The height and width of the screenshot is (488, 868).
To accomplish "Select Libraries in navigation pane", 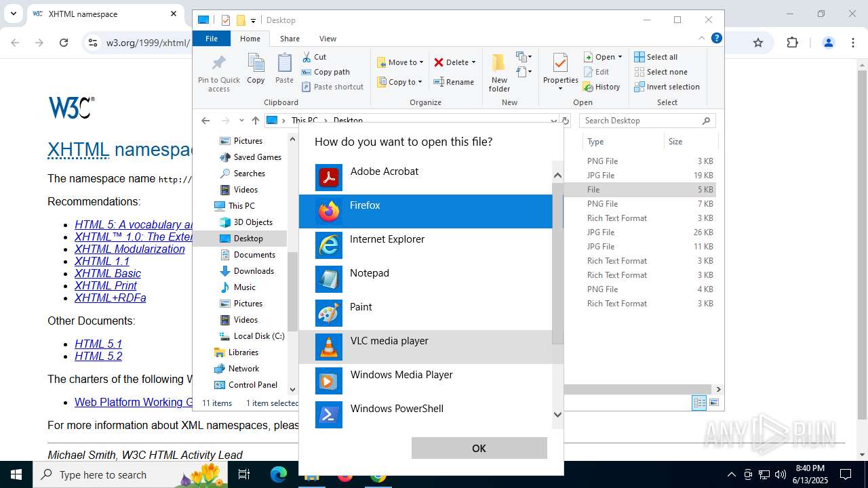I will (x=236, y=352).
